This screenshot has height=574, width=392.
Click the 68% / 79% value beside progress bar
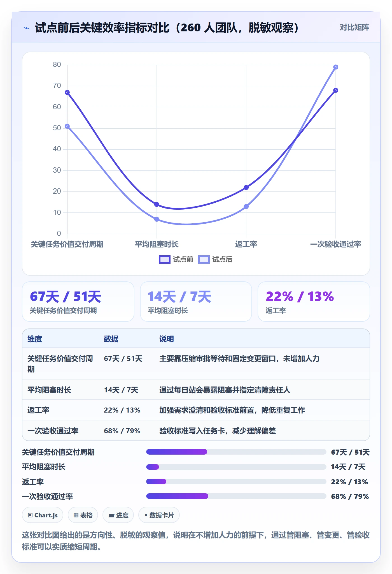tap(350, 496)
